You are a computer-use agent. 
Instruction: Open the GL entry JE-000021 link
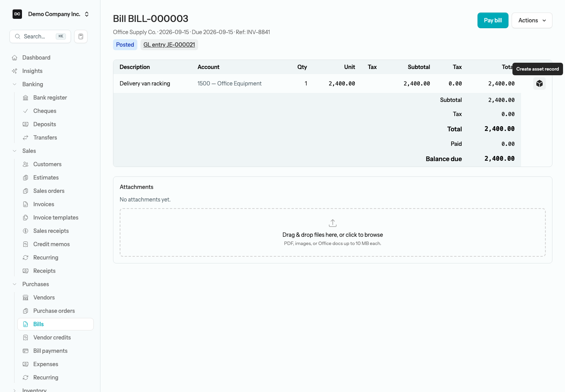point(169,45)
